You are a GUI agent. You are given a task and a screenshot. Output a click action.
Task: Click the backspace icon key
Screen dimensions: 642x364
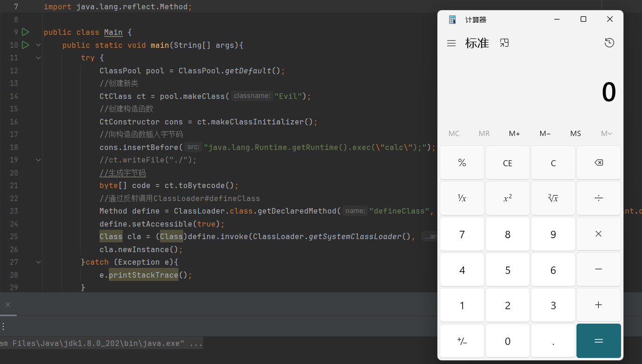pyautogui.click(x=599, y=163)
